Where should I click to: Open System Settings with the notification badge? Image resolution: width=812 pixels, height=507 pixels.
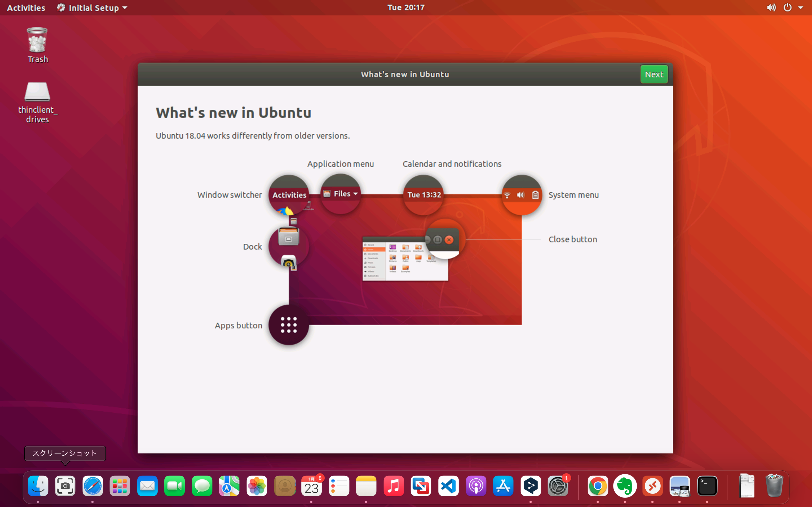(559, 486)
